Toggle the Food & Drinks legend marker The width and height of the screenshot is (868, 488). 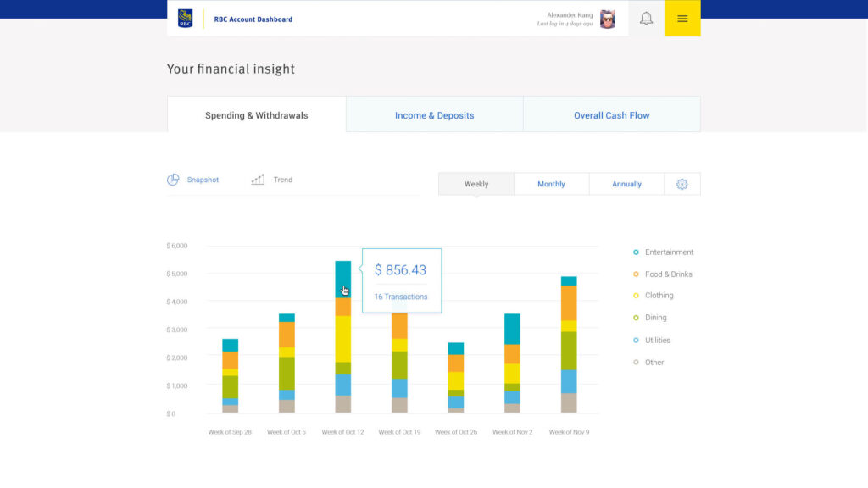point(636,274)
